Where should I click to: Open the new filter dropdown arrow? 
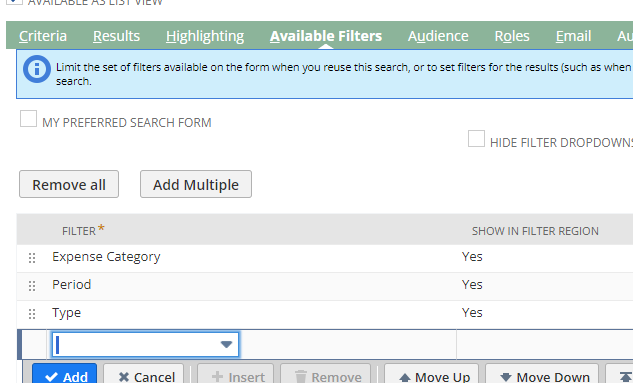pos(226,344)
